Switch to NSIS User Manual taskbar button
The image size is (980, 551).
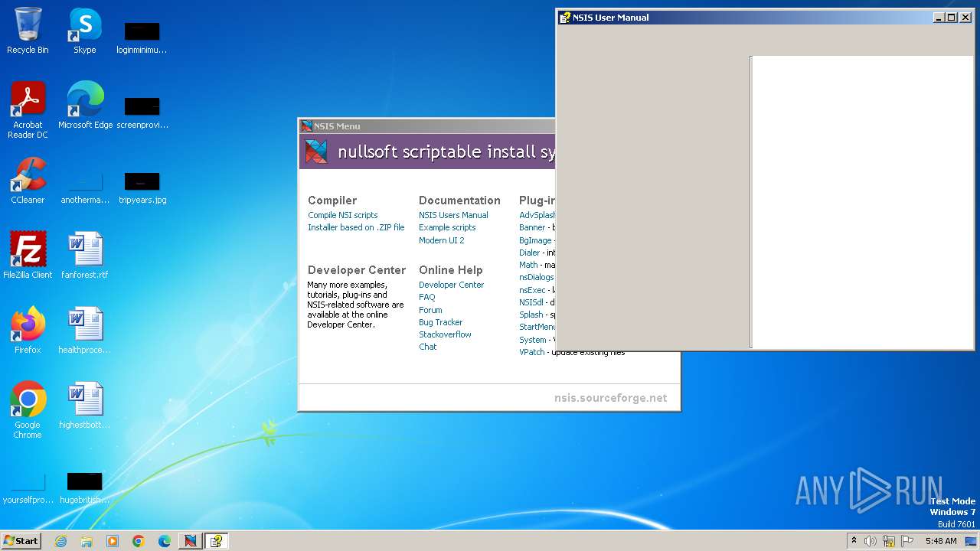(x=217, y=541)
